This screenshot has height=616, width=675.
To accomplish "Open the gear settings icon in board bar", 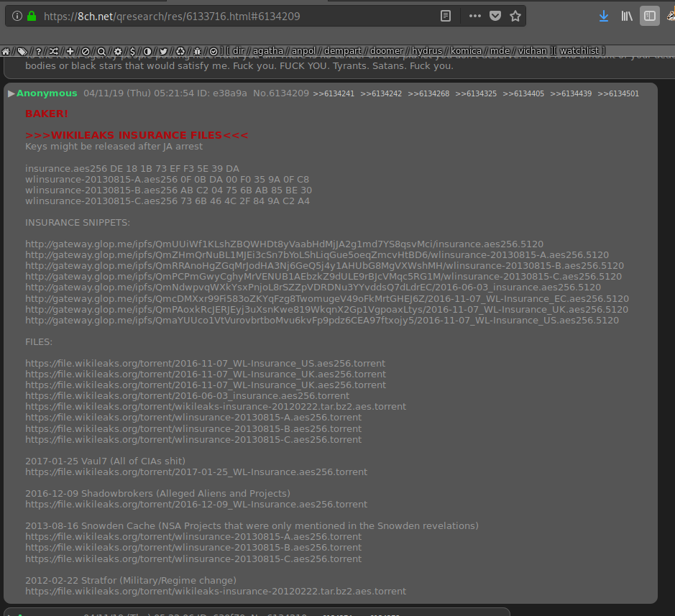I will (117, 51).
